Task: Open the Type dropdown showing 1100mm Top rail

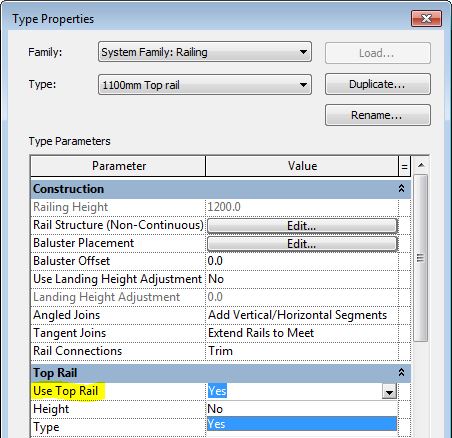Action: pos(205,85)
